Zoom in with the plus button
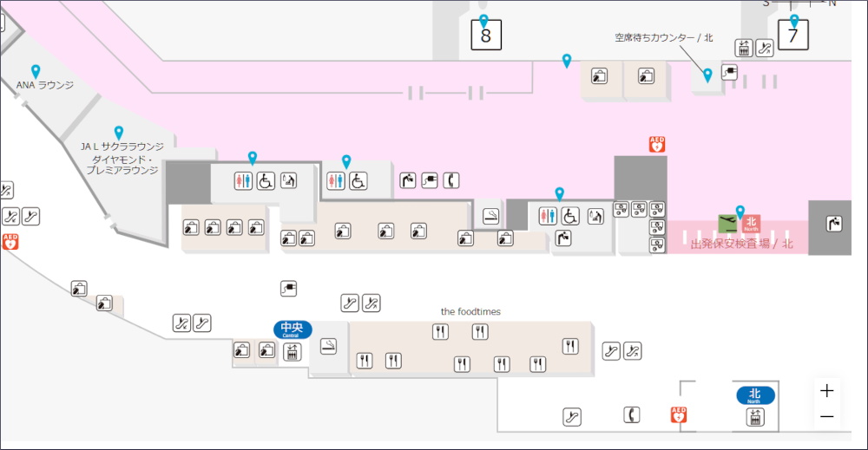This screenshot has width=868, height=450. click(x=826, y=391)
